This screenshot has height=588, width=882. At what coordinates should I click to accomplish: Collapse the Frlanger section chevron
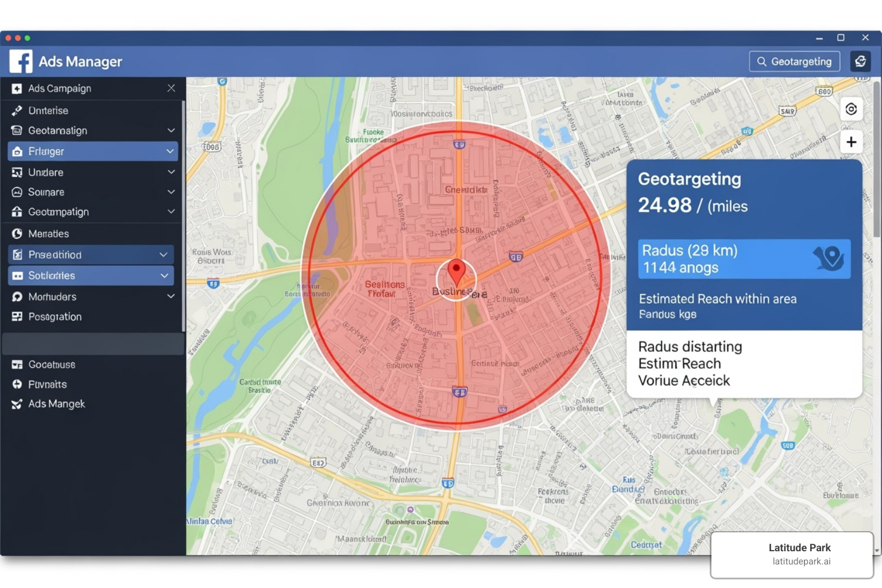click(169, 151)
